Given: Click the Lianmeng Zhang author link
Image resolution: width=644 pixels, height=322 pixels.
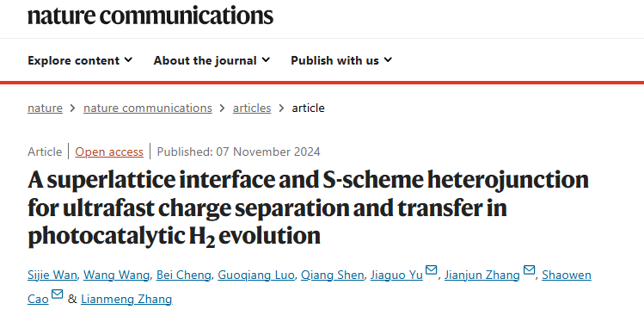Looking at the screenshot, I should pyautogui.click(x=126, y=299).
